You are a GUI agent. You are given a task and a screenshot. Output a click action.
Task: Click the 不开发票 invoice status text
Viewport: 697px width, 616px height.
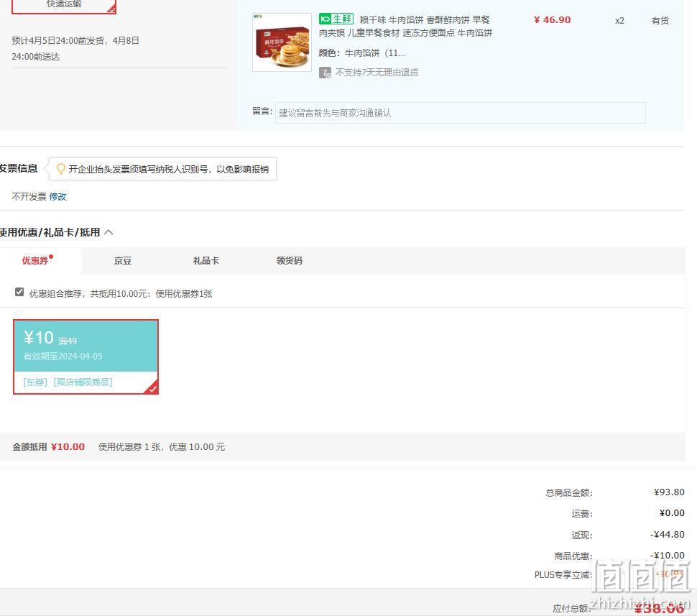(29, 196)
